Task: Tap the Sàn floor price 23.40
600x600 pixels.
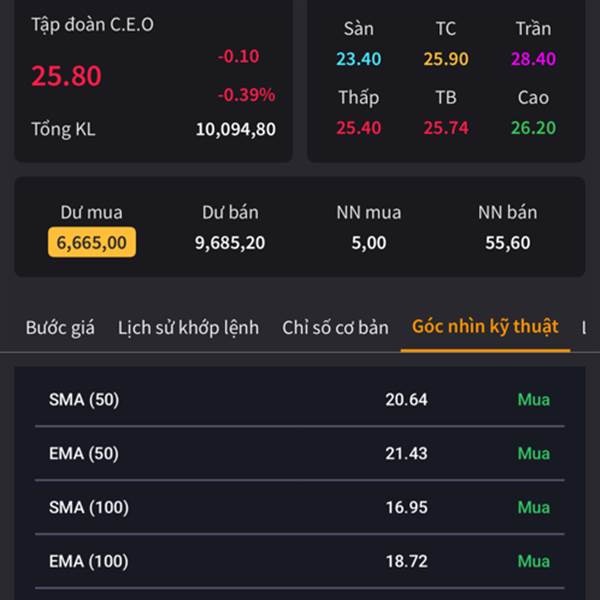Action: (x=359, y=59)
